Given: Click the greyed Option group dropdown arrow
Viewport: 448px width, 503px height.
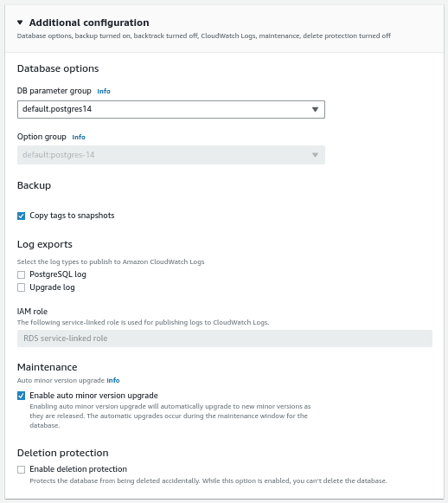Looking at the screenshot, I should click(x=315, y=155).
